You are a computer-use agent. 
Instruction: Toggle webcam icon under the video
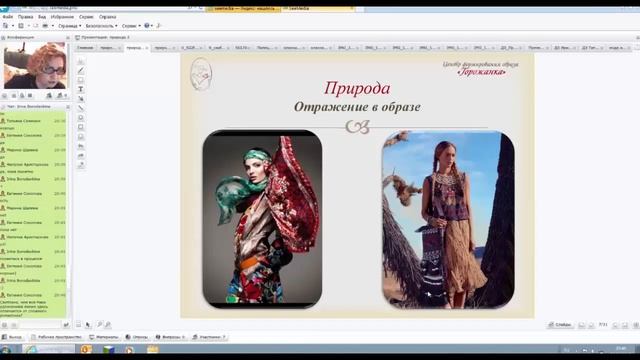pos(49,96)
